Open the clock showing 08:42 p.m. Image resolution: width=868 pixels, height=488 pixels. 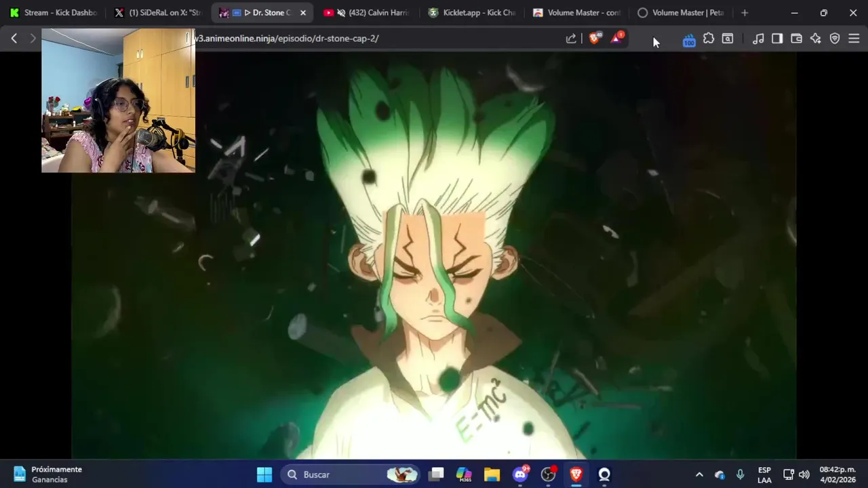(837, 474)
